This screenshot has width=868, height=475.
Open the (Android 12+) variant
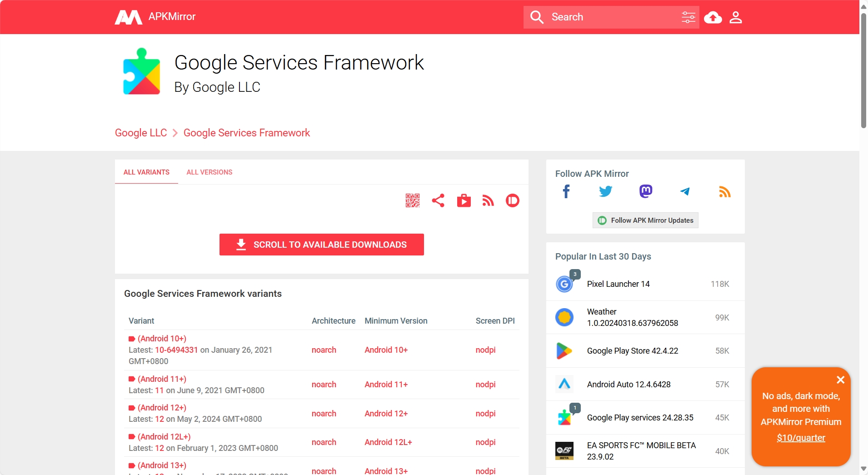click(162, 408)
